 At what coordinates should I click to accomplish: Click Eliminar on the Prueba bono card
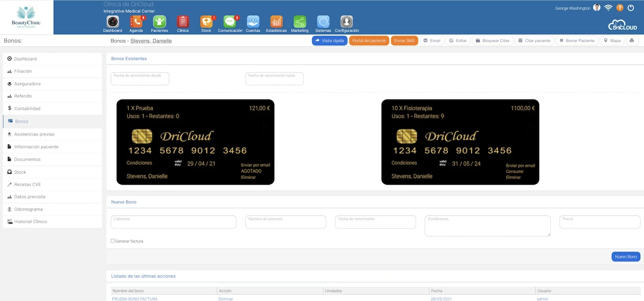[x=249, y=177]
